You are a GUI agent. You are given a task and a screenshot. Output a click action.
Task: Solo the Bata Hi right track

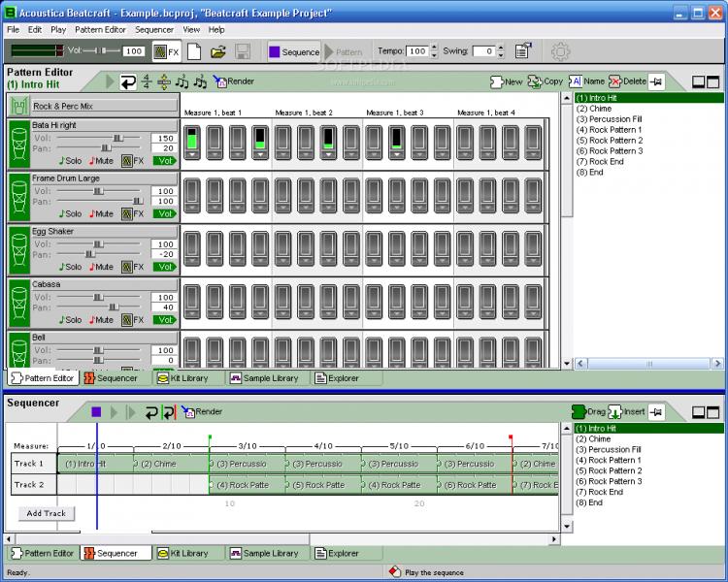pos(70,161)
